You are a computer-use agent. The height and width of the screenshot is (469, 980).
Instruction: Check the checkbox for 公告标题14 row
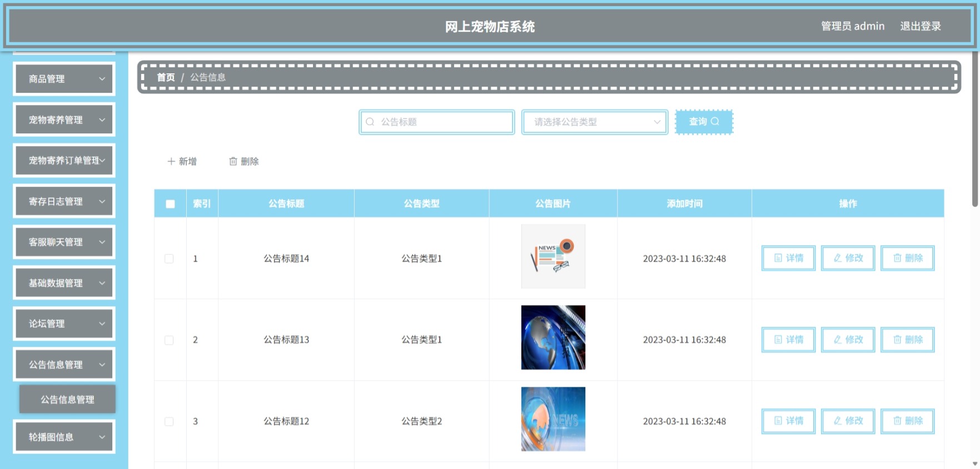(x=169, y=258)
